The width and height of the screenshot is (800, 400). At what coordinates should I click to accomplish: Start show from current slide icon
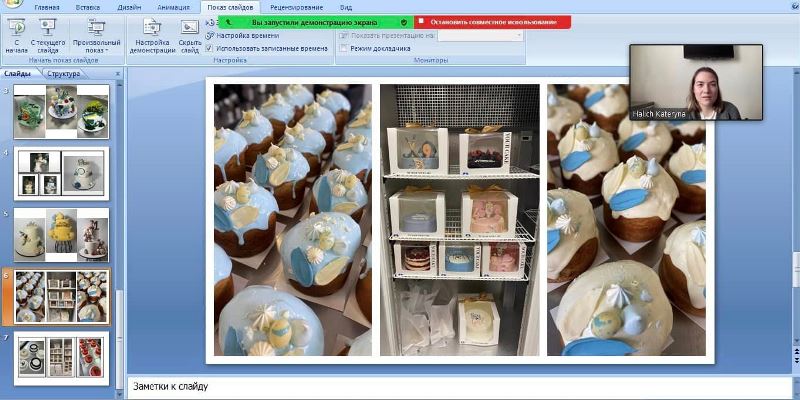[x=48, y=27]
